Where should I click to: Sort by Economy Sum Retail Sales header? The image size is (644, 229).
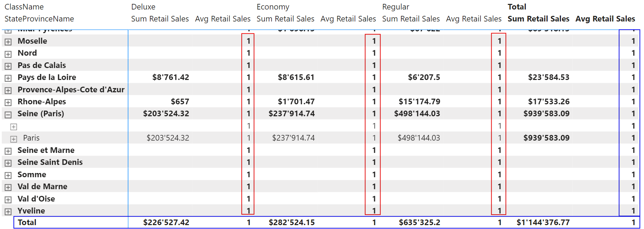coord(286,19)
